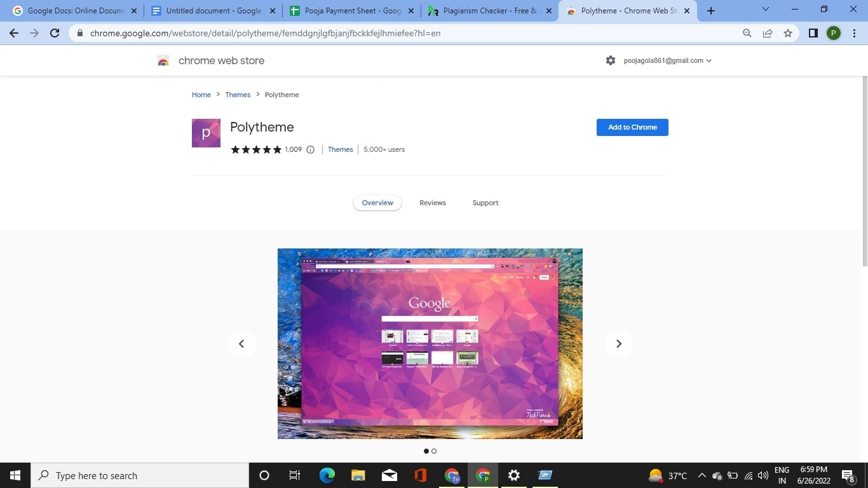
Task: Select the second carousel dot
Action: click(x=434, y=451)
